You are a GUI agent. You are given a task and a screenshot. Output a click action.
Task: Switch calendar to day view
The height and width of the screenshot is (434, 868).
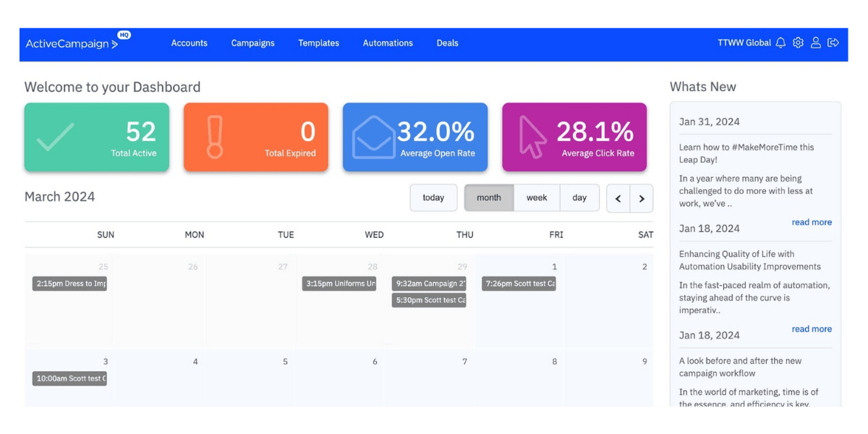[579, 197]
